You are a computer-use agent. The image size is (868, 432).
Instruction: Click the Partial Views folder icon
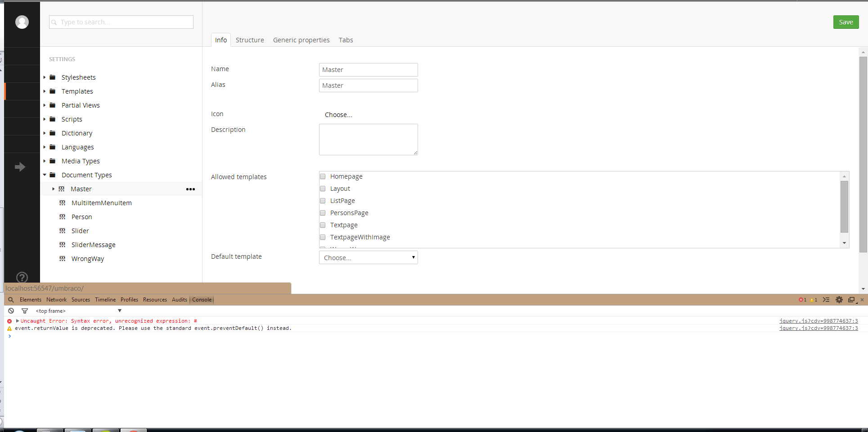(x=53, y=105)
